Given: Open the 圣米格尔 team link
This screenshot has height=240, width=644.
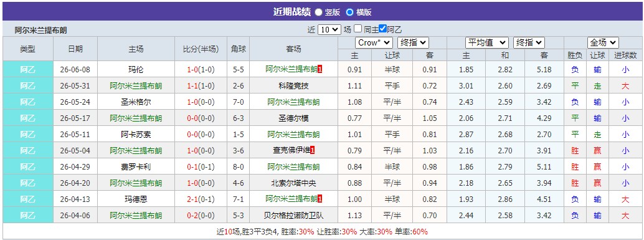Looking at the screenshot, I should click(136, 102).
